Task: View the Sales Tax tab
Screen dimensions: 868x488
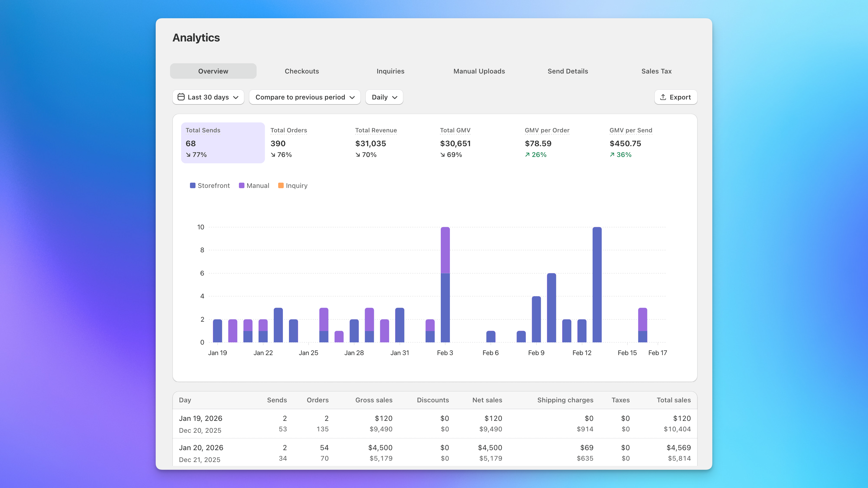Action: 656,71
